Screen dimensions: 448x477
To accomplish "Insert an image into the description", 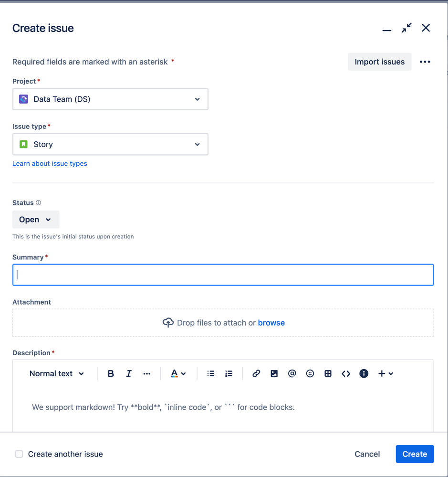I will 274,374.
